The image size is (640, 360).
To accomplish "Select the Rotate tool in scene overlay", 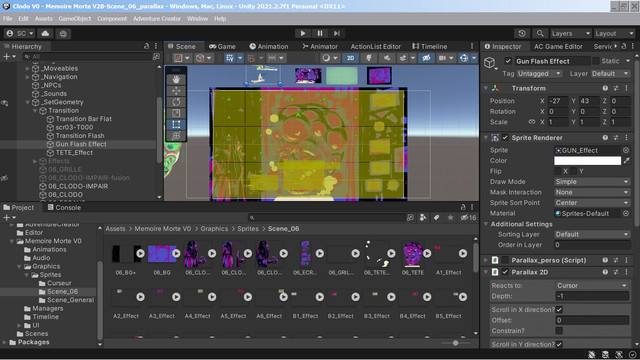I will [x=176, y=102].
